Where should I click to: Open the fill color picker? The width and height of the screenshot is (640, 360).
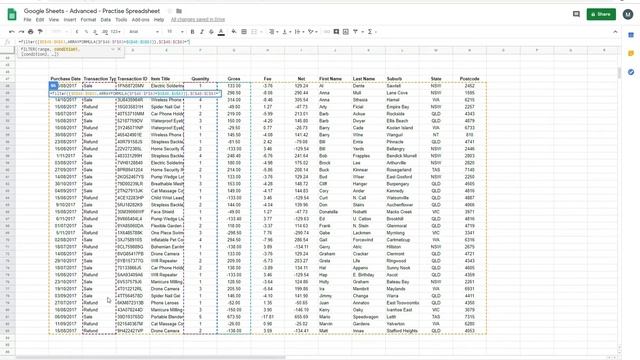pos(234,32)
